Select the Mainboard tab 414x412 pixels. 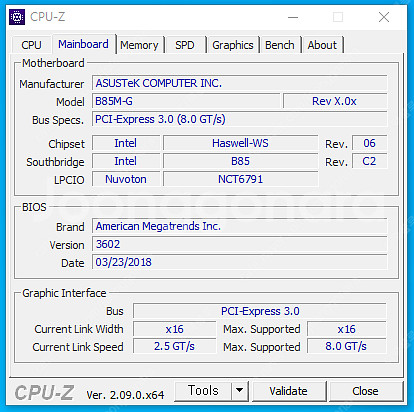pyautogui.click(x=83, y=44)
